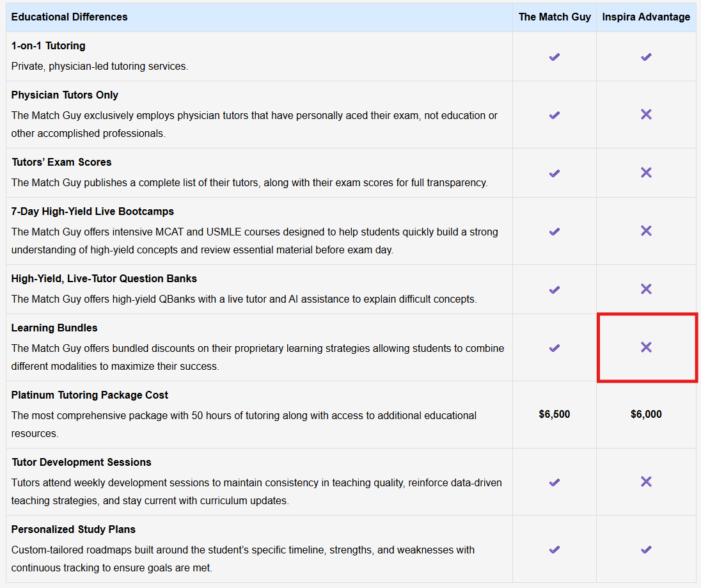Click description about bundled discounts
This screenshot has height=588, width=701.
point(258,357)
